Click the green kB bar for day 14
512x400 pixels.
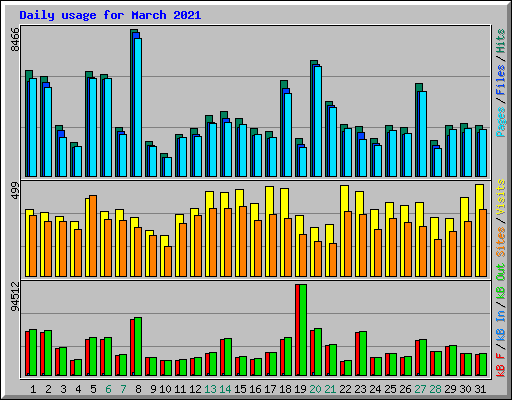(x=228, y=357)
